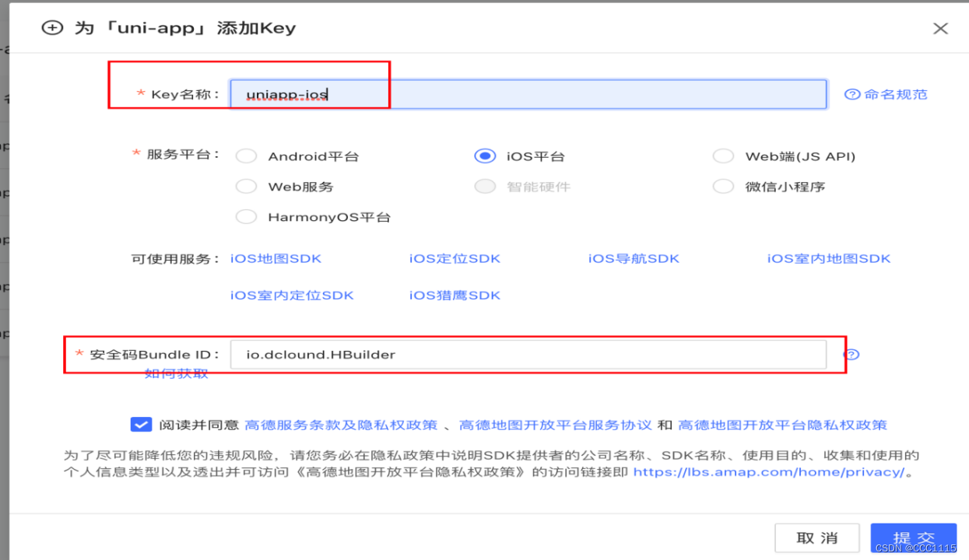Screen dimensions: 969x560
Task: Select the HarmonyOS平台 radio option
Action: pos(246,217)
